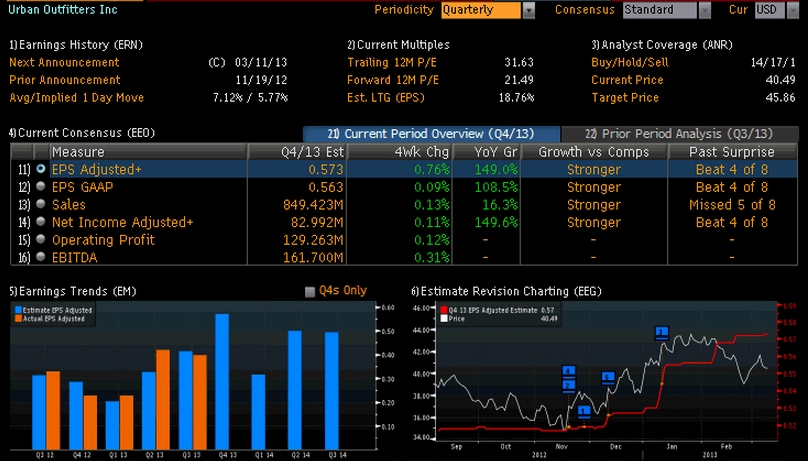Open Estimate Revision Charting (EEG) link
The image size is (808, 461).
[507, 292]
